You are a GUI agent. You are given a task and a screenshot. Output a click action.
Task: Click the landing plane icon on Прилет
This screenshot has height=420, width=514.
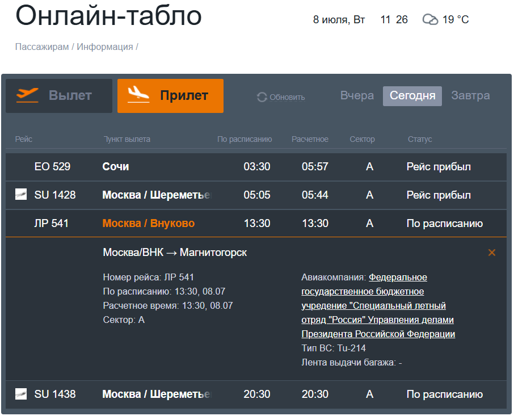(138, 95)
